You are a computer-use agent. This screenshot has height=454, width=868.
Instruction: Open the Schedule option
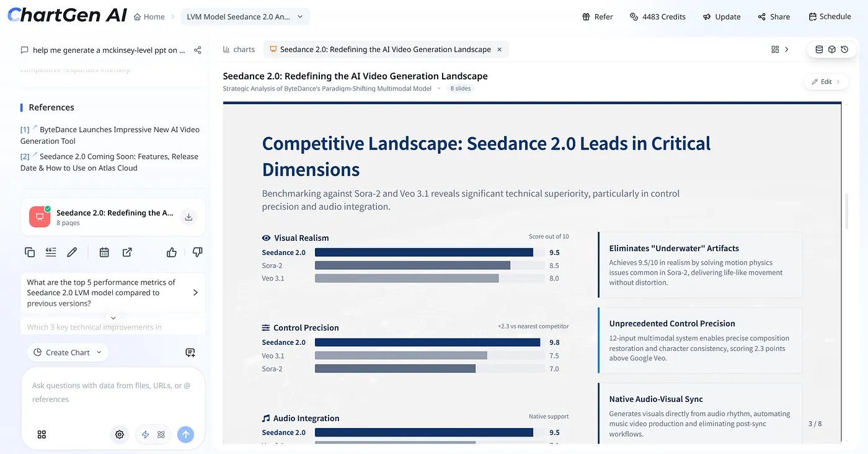(830, 17)
